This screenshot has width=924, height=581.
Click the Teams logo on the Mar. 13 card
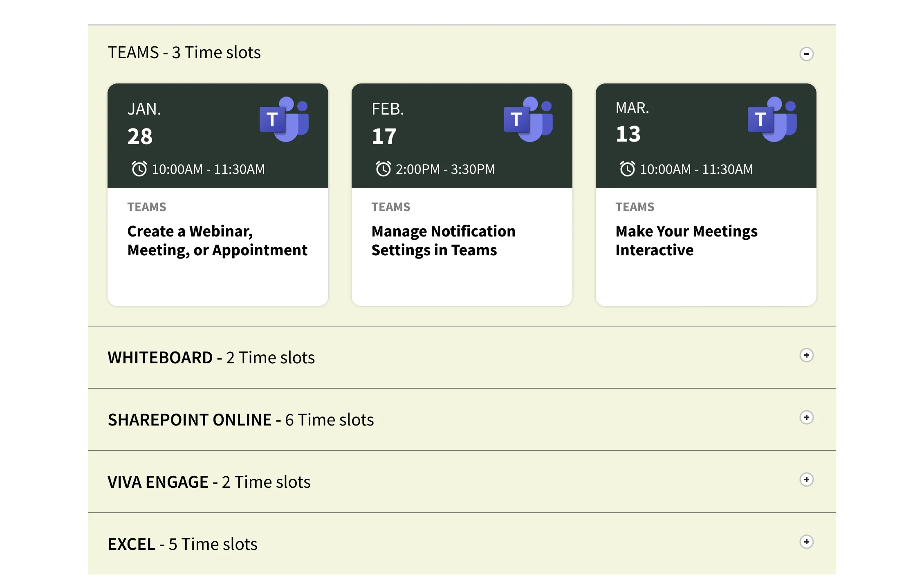(772, 119)
